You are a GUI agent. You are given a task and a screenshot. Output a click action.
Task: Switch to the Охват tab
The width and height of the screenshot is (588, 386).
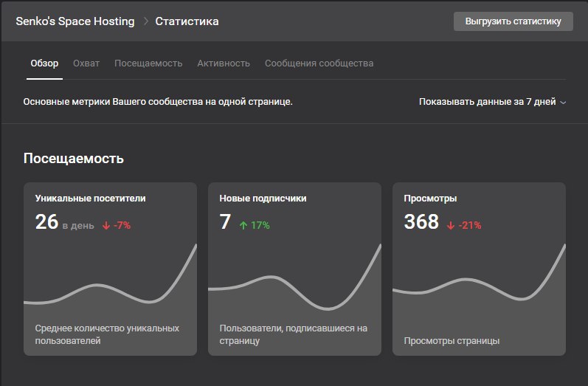(x=86, y=63)
